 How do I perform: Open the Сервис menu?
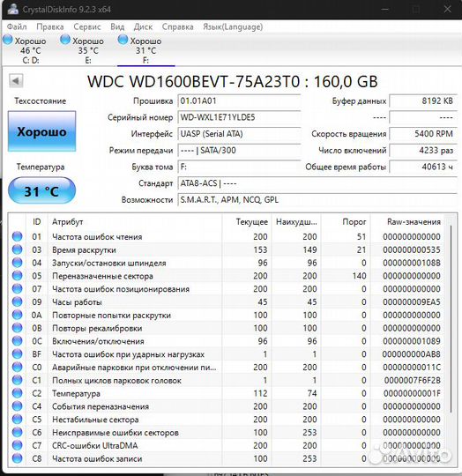87,26
